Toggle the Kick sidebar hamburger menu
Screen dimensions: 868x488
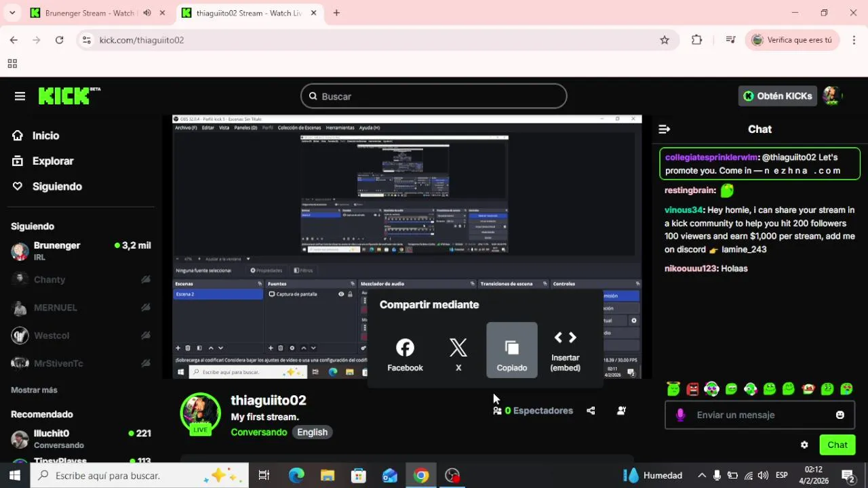click(x=20, y=96)
